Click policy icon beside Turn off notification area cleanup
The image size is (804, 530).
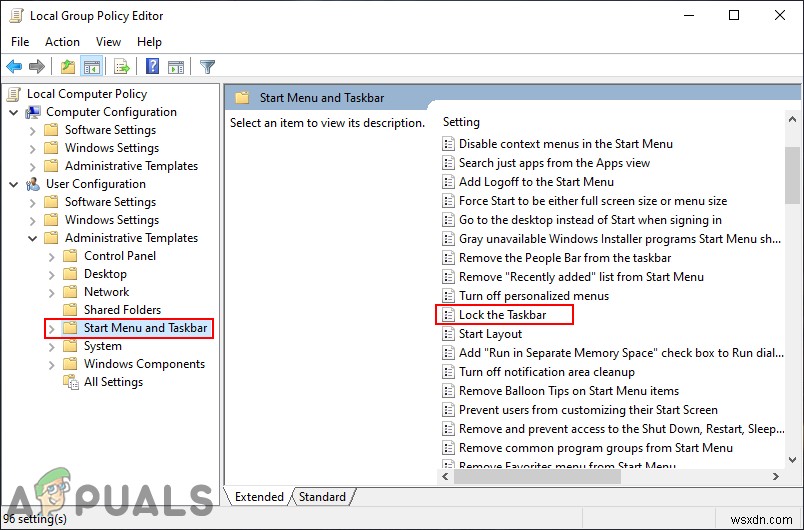(448, 372)
